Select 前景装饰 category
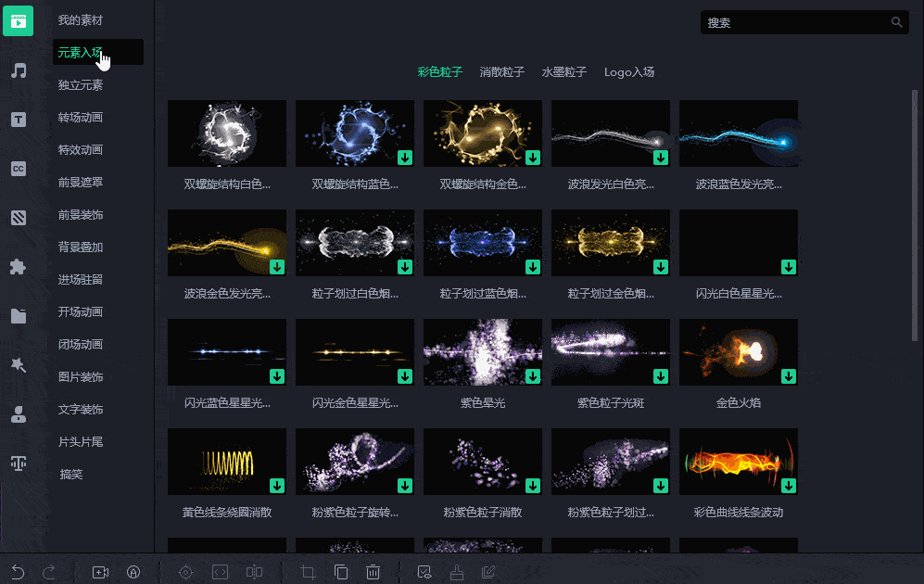924x584 pixels. (x=81, y=214)
